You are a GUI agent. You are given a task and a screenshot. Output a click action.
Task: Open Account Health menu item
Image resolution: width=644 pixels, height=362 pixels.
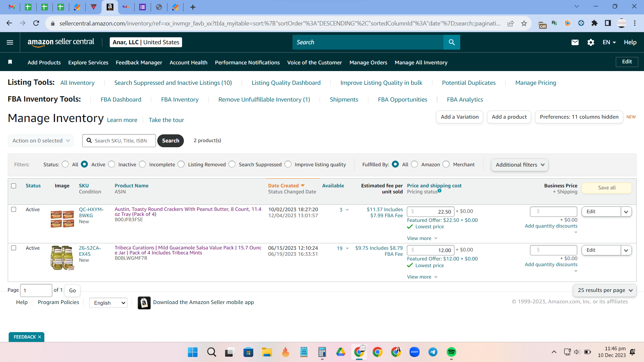[189, 62]
